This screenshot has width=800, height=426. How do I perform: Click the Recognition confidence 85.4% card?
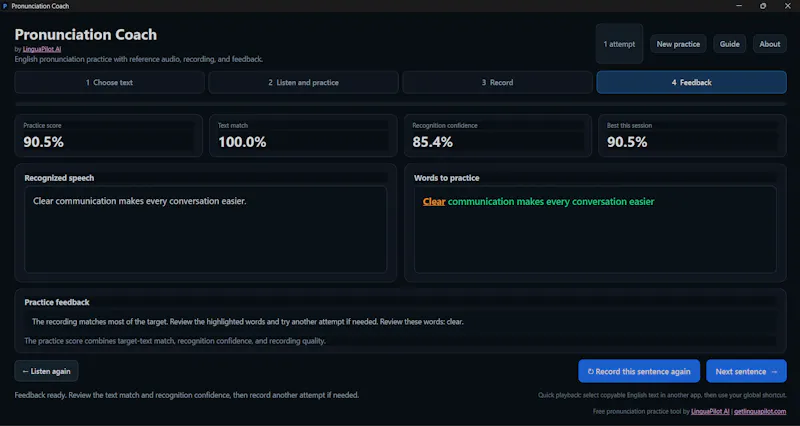[x=498, y=136]
